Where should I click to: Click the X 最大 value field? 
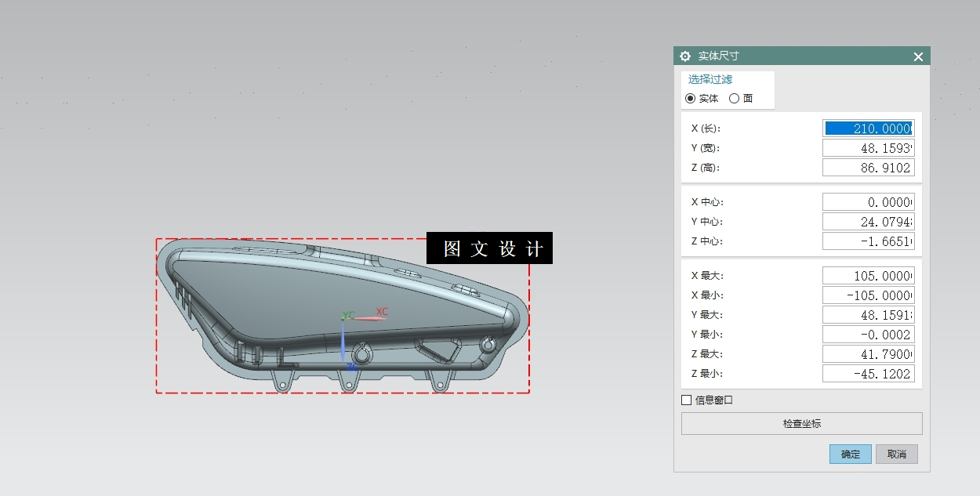868,276
